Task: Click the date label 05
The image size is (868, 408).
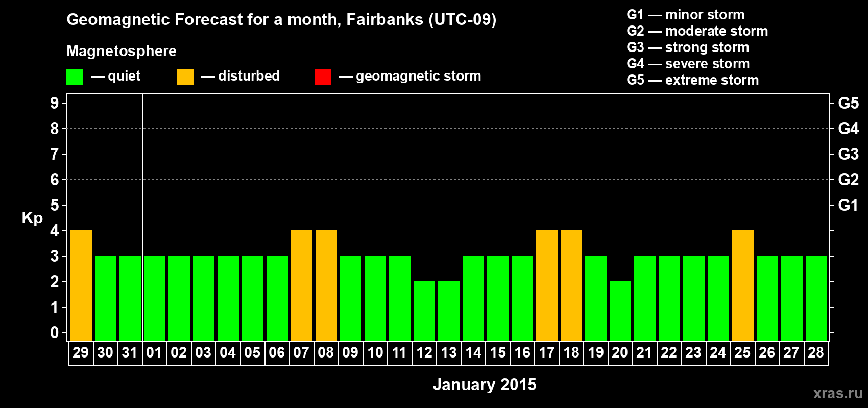Action: 252,352
